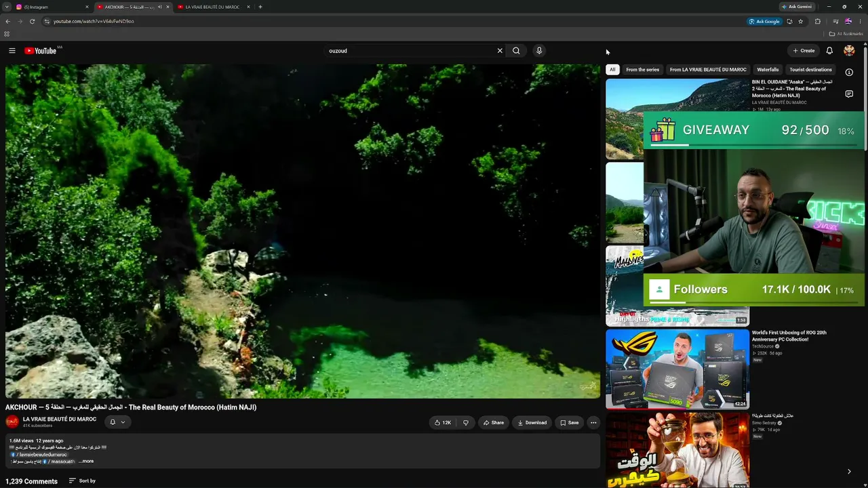Screen dimensions: 868x488
Task: Close the LA VRAIE BEAUTÉ DU MAROC browser tab
Action: (248, 7)
